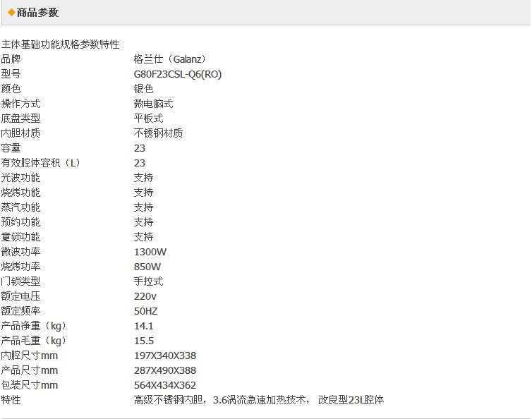Click the features text starting 高级不锈钢内胆

tap(259, 400)
